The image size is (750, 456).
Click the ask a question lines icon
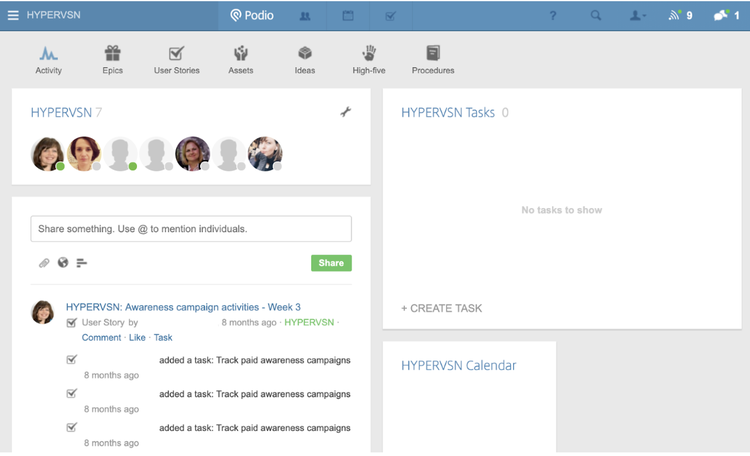tap(82, 263)
